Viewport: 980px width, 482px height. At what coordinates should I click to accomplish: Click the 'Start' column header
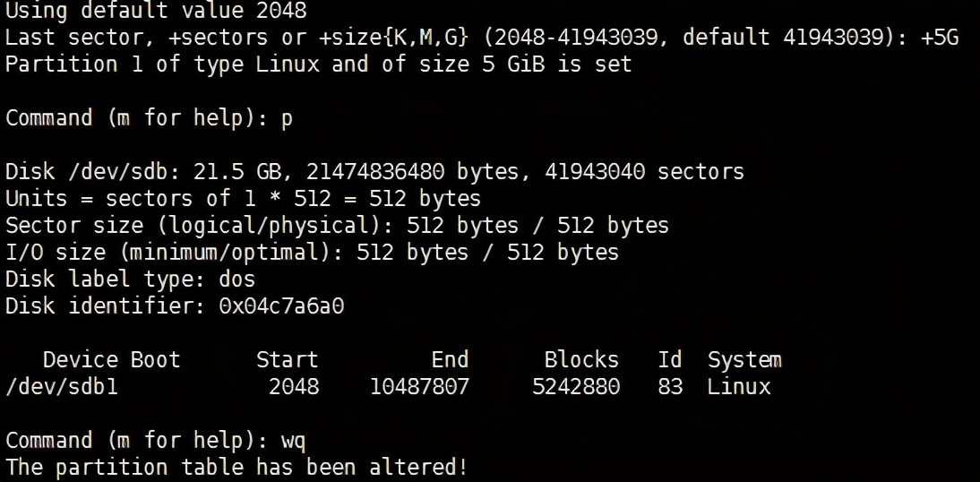pyautogui.click(x=287, y=360)
